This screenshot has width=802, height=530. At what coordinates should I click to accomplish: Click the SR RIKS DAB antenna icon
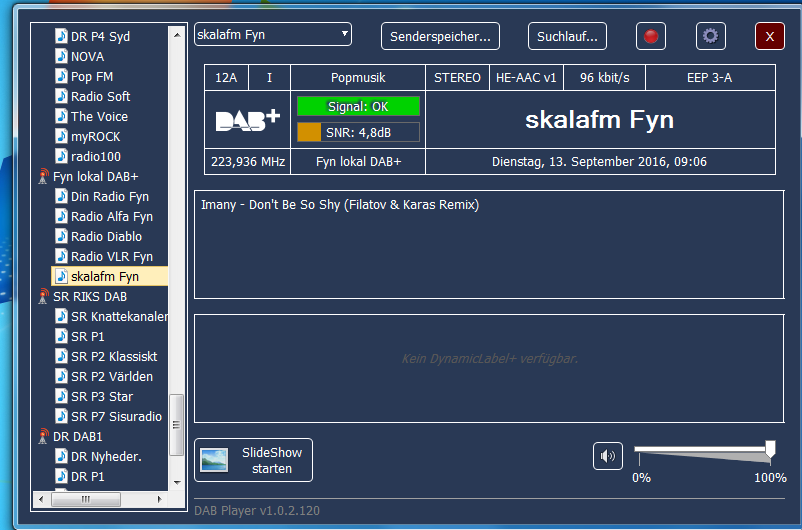point(43,297)
